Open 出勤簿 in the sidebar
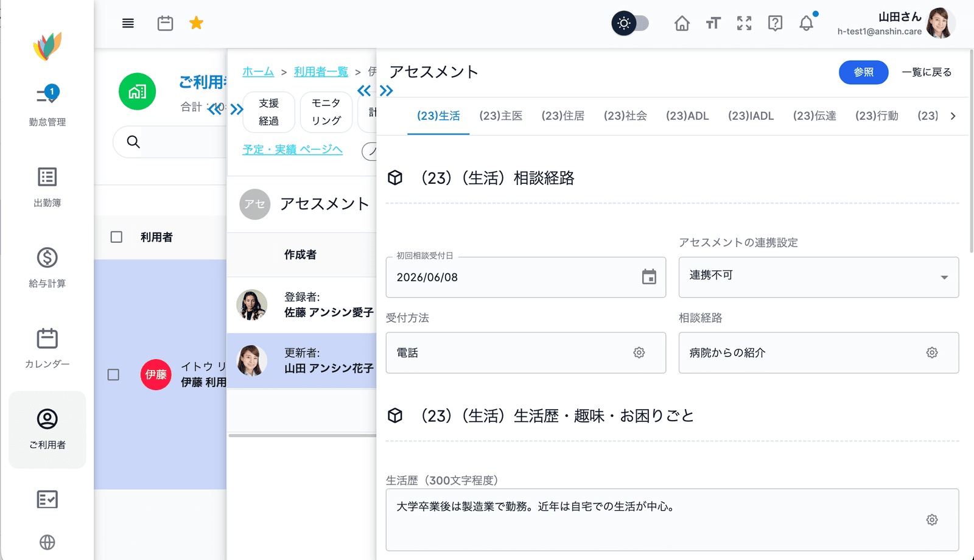974x560 pixels. click(x=47, y=187)
